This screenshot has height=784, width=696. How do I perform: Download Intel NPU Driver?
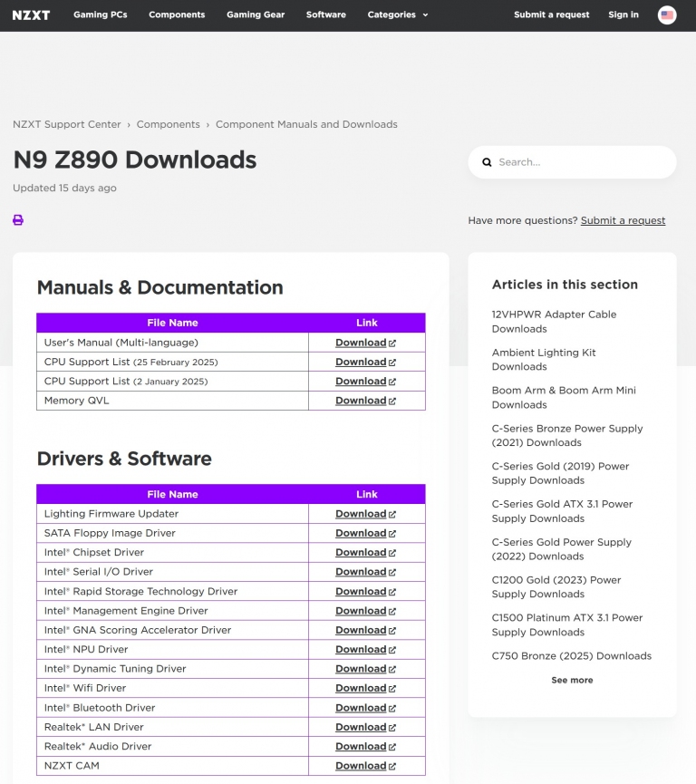coord(365,650)
